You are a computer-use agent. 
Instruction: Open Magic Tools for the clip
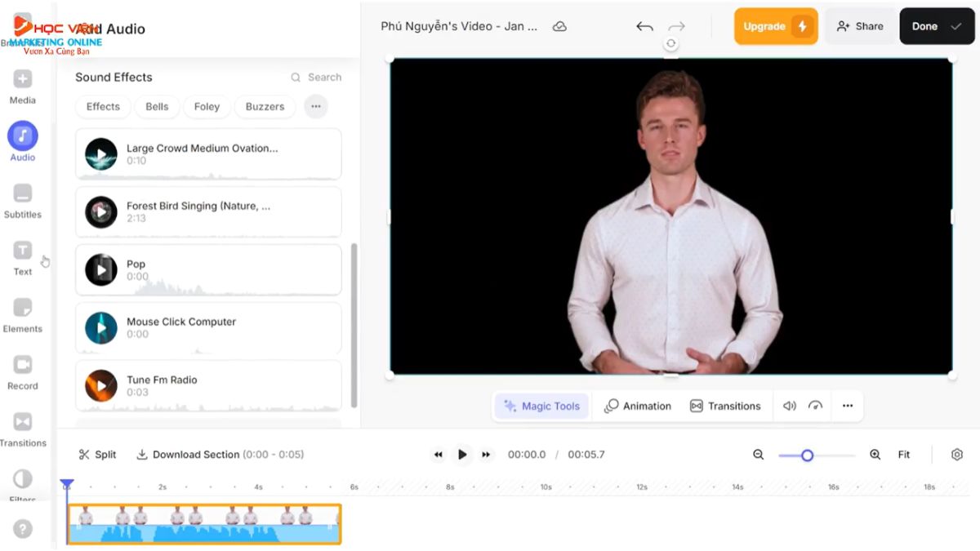pyautogui.click(x=541, y=406)
